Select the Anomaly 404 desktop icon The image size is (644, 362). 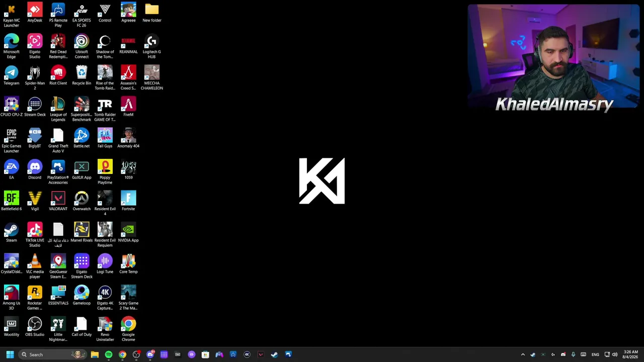coord(128,139)
